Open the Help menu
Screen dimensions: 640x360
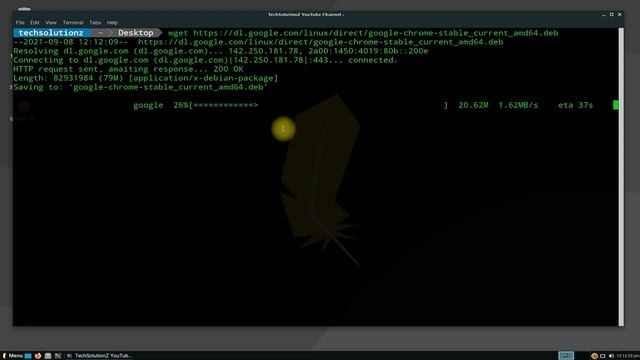pyautogui.click(x=112, y=22)
